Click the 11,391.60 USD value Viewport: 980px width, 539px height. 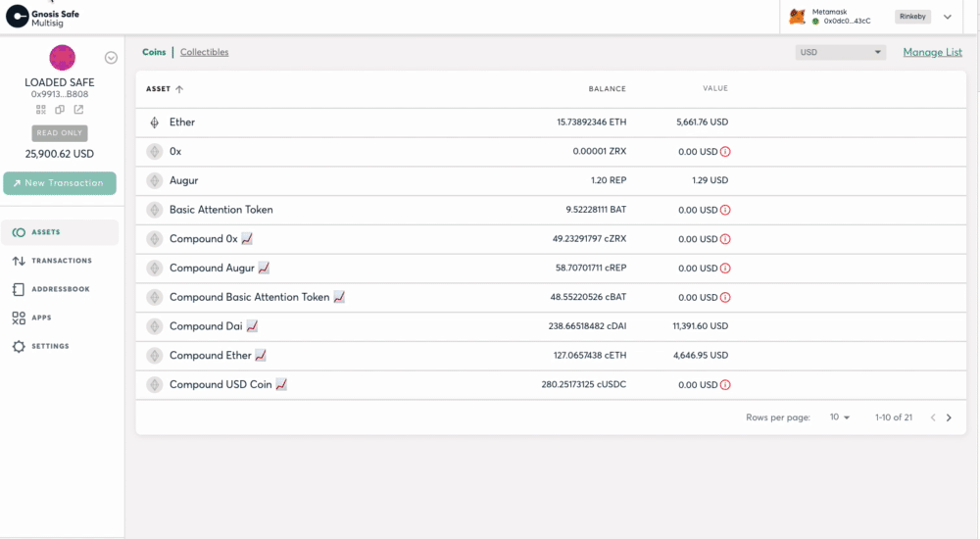(700, 325)
